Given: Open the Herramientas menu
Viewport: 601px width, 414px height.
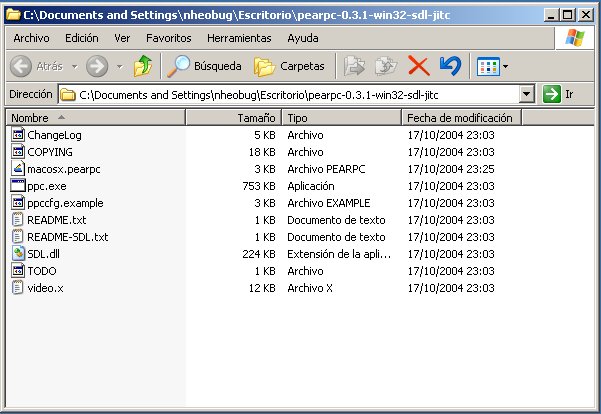Looking at the screenshot, I should click(x=239, y=38).
